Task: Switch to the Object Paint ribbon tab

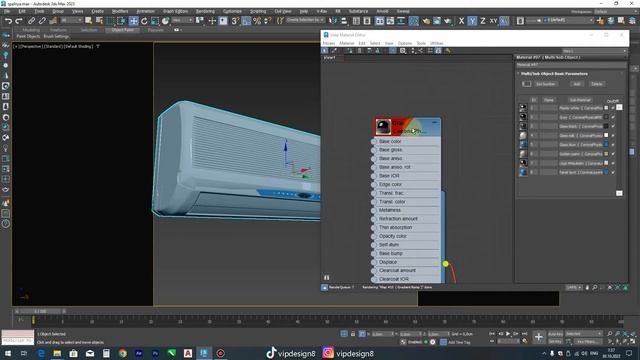Action: click(122, 30)
